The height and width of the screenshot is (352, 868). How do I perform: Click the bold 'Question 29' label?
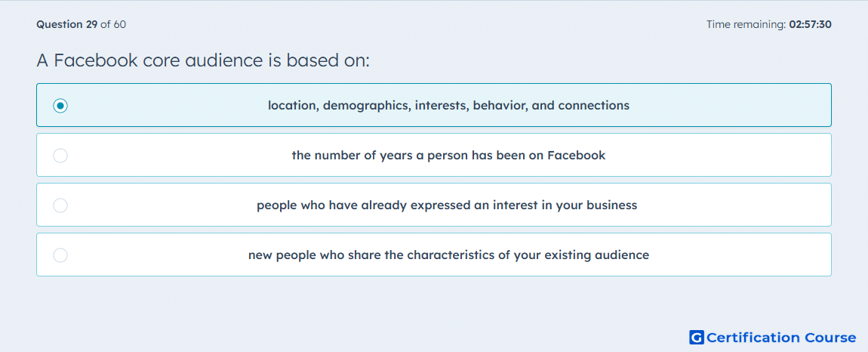pos(67,24)
